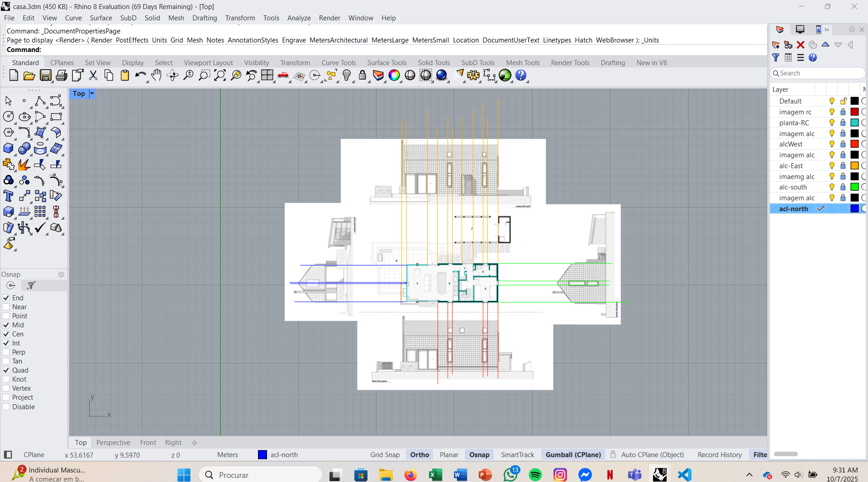This screenshot has height=482, width=868.
Task: Click the New Layer icon
Action: coord(776,45)
